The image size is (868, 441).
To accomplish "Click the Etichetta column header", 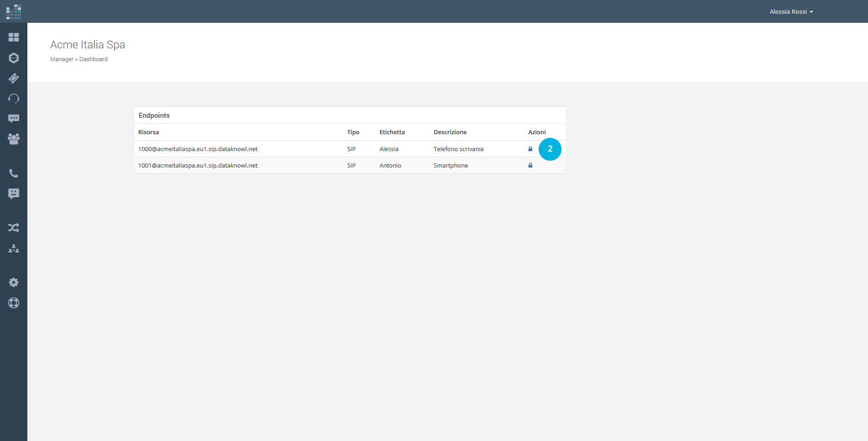I will 392,132.
